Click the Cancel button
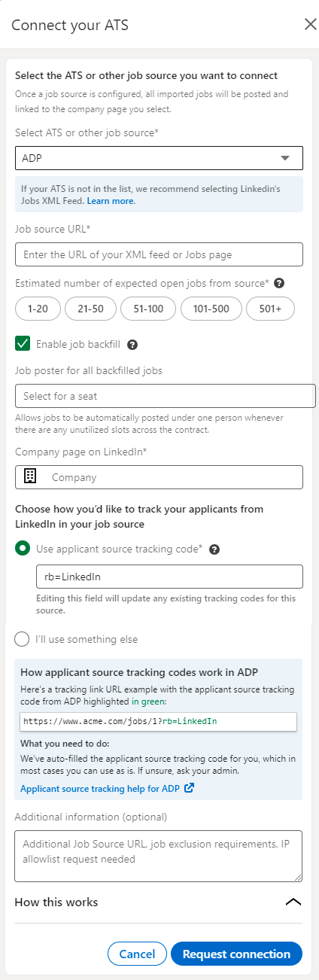 [137, 954]
